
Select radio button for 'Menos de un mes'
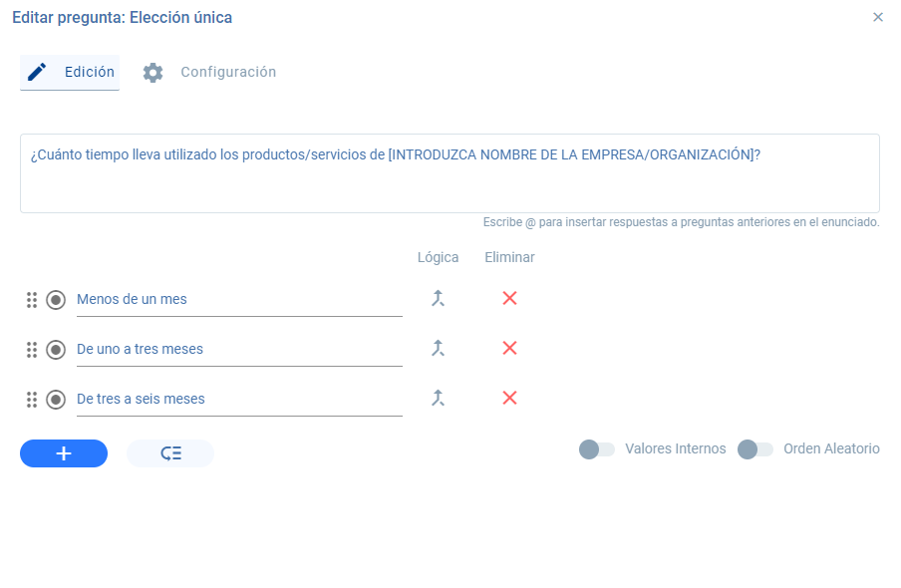[x=56, y=300]
